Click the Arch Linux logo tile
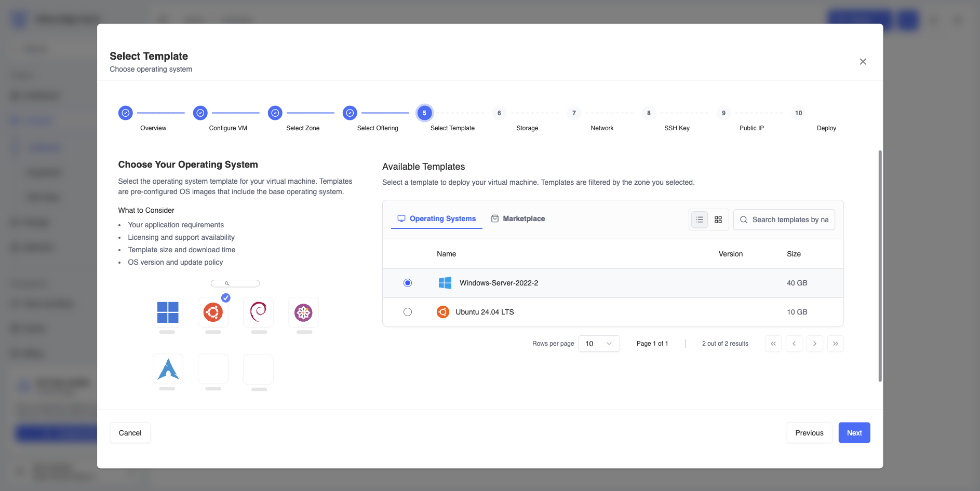Image resolution: width=980 pixels, height=491 pixels. click(168, 369)
